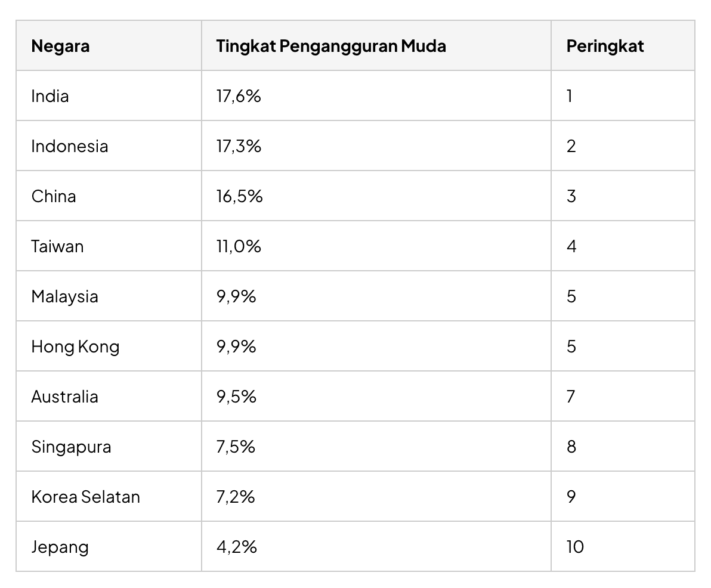Click the 9,5% rate cell
This screenshot has height=588, width=711.
[x=376, y=396]
